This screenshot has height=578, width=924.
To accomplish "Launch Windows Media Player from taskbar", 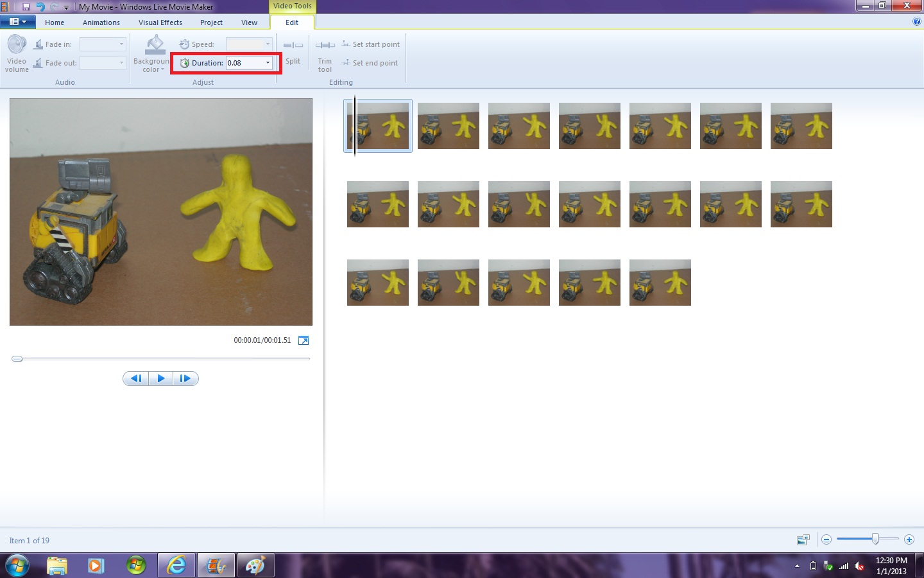I will pos(96,566).
